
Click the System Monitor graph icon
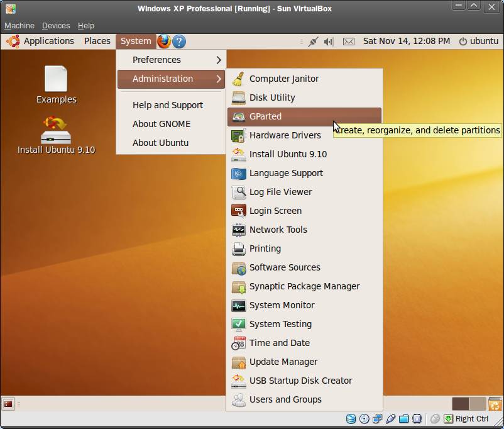pyautogui.click(x=238, y=306)
